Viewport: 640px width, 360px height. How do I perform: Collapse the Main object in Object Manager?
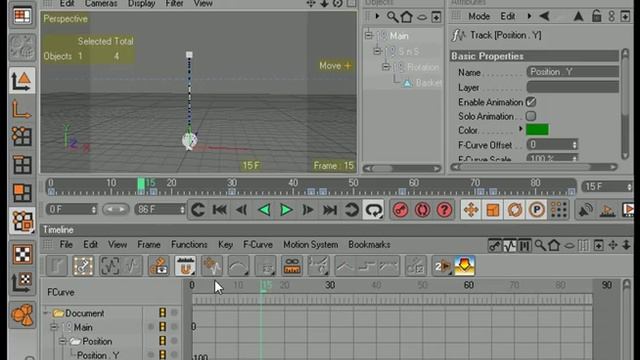click(369, 36)
